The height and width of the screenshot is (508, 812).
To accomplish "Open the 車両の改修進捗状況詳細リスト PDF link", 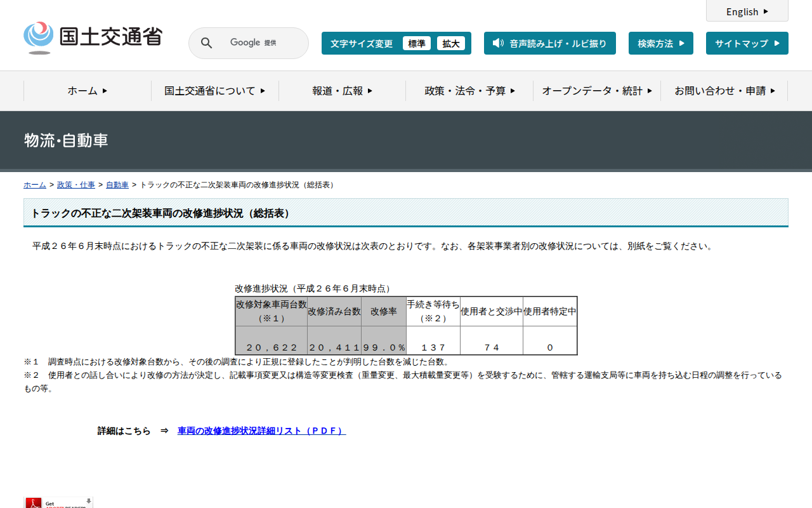I will point(261,431).
